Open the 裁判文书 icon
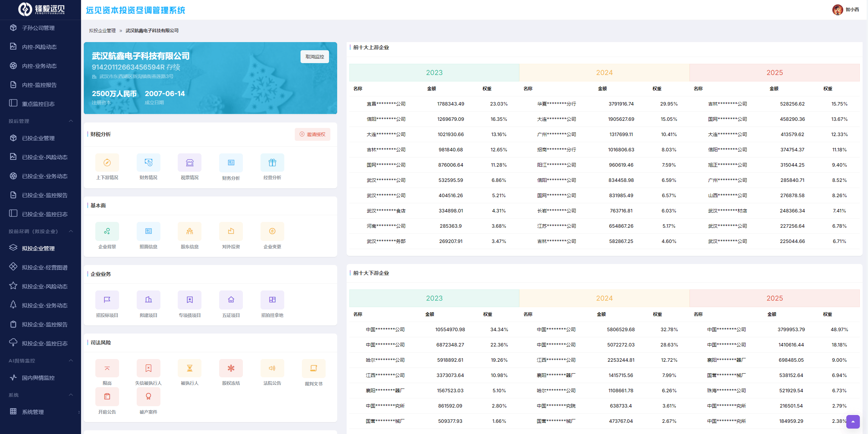 click(313, 368)
